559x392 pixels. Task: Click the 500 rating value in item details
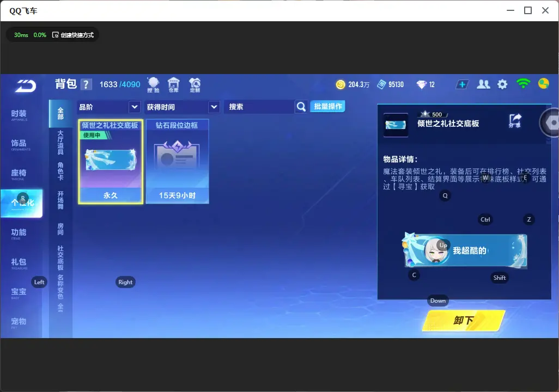(x=437, y=114)
